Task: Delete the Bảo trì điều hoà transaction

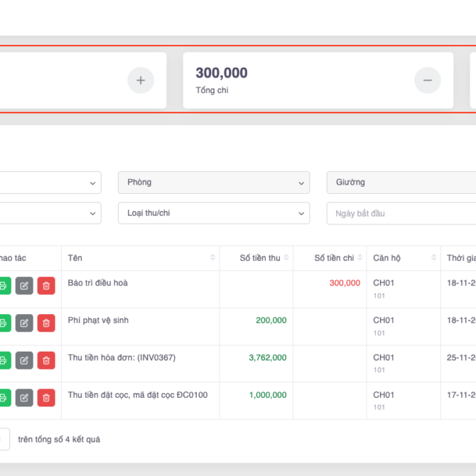Action: coord(46,286)
